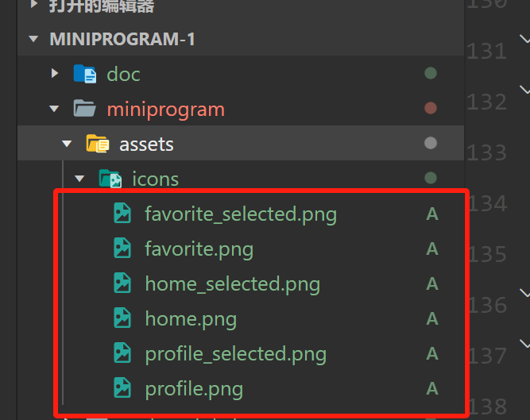Click the doc folder icon

point(85,74)
